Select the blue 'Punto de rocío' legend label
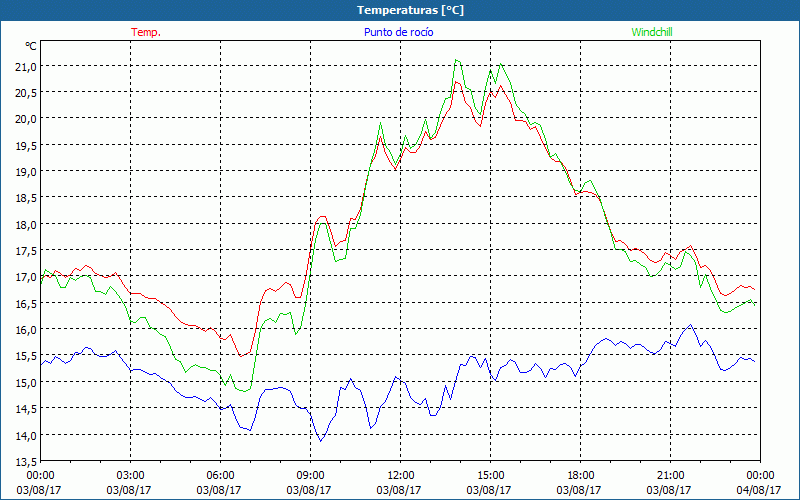This screenshot has height=500, width=800. pos(398,32)
